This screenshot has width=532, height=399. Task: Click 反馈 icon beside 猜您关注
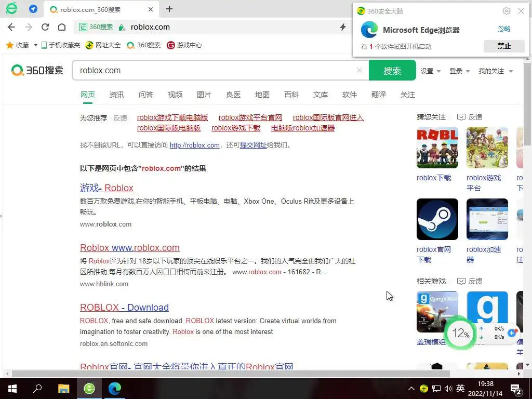(470, 117)
